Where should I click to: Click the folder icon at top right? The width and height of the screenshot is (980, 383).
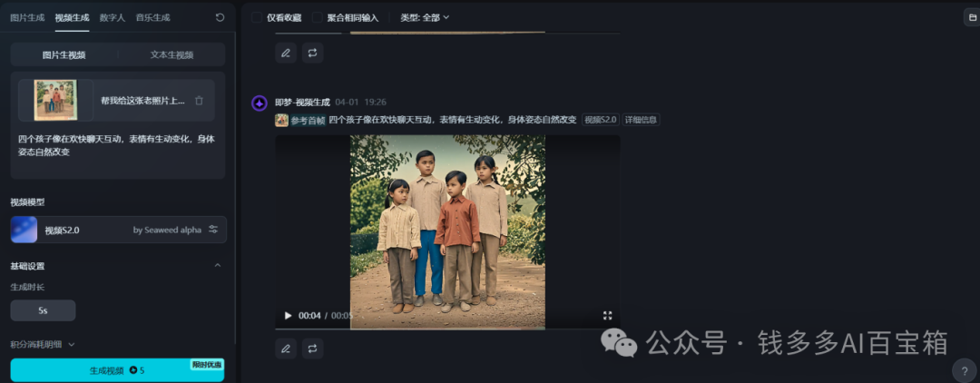pos(970,17)
